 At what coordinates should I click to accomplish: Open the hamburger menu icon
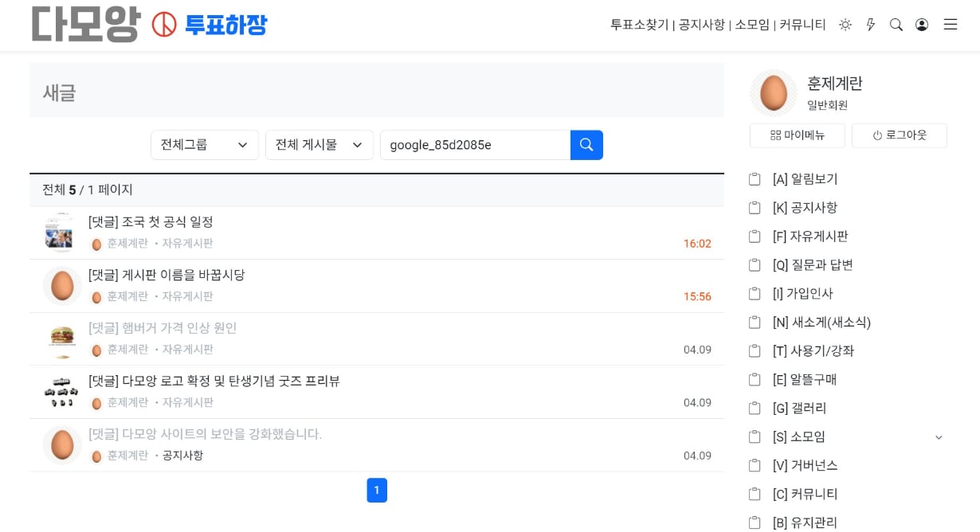951,25
